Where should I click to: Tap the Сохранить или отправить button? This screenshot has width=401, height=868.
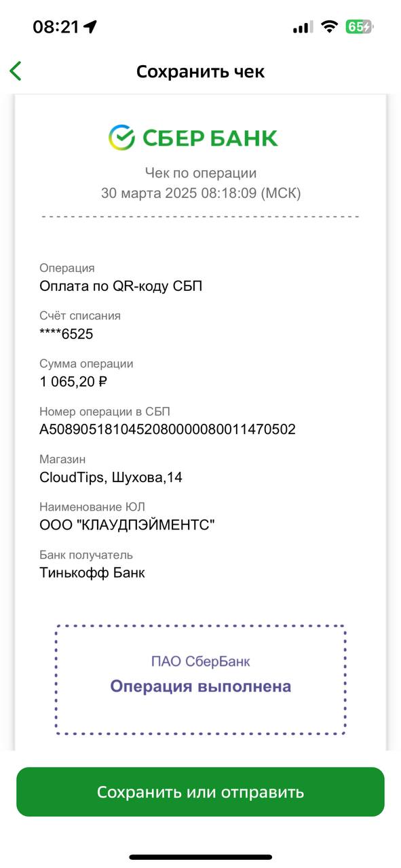click(200, 792)
